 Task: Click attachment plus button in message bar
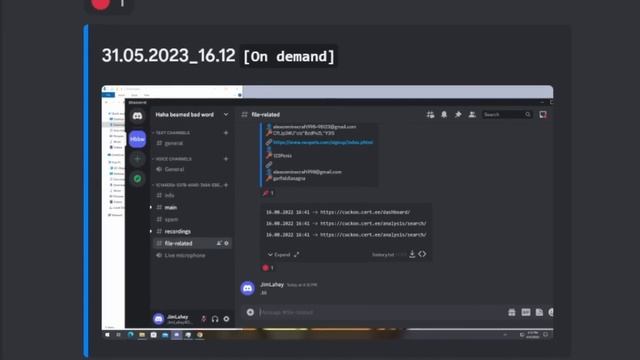[x=250, y=312]
